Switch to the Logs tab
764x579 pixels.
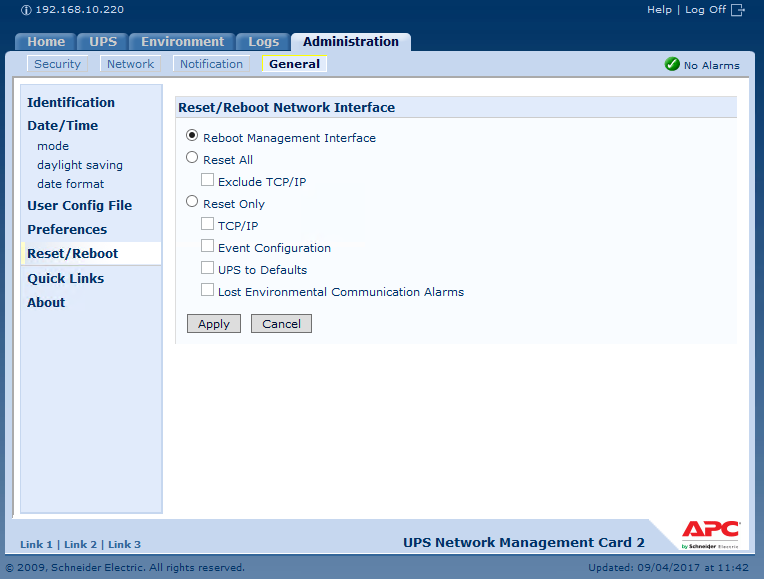(263, 42)
